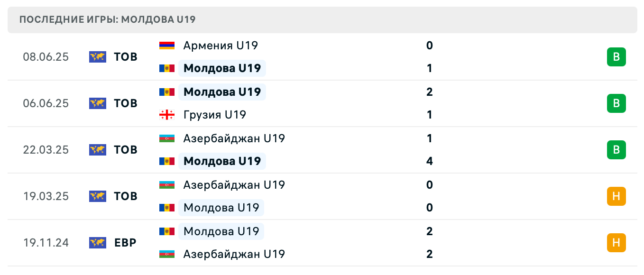
Task: Open the Армения U19 team page
Action: (220, 46)
